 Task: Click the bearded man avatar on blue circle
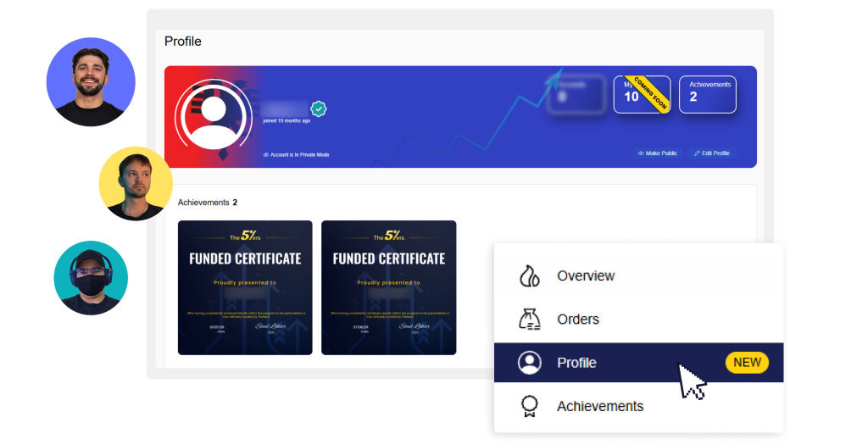pyautogui.click(x=91, y=82)
